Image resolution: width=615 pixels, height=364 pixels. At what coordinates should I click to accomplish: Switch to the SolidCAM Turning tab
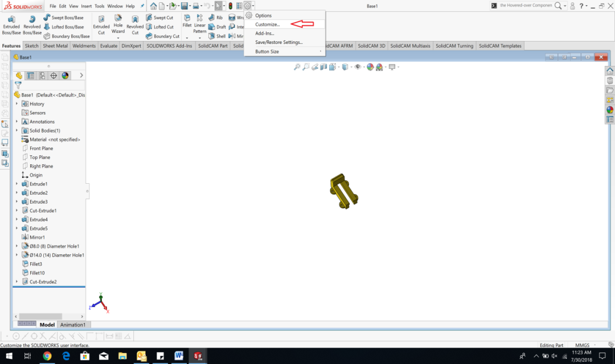[454, 46]
